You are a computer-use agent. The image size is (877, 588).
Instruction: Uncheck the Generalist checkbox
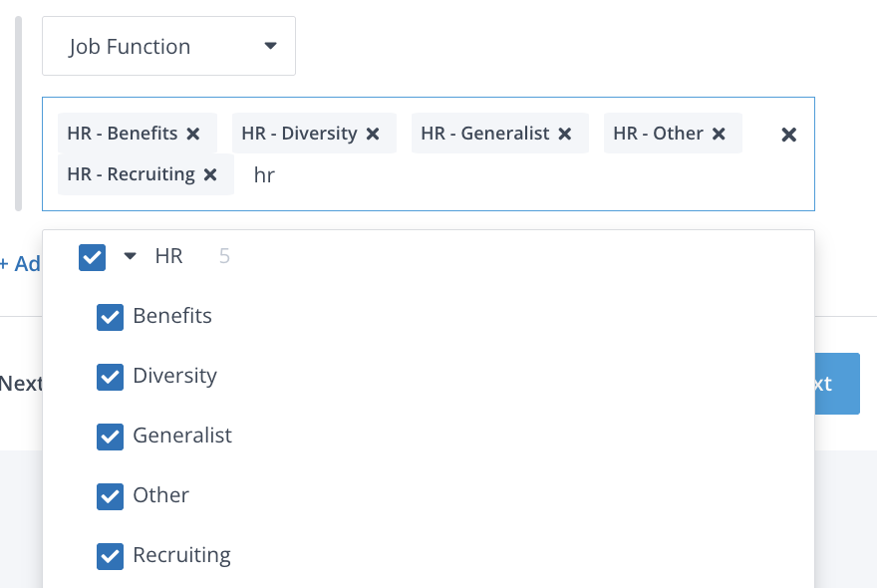coord(110,437)
